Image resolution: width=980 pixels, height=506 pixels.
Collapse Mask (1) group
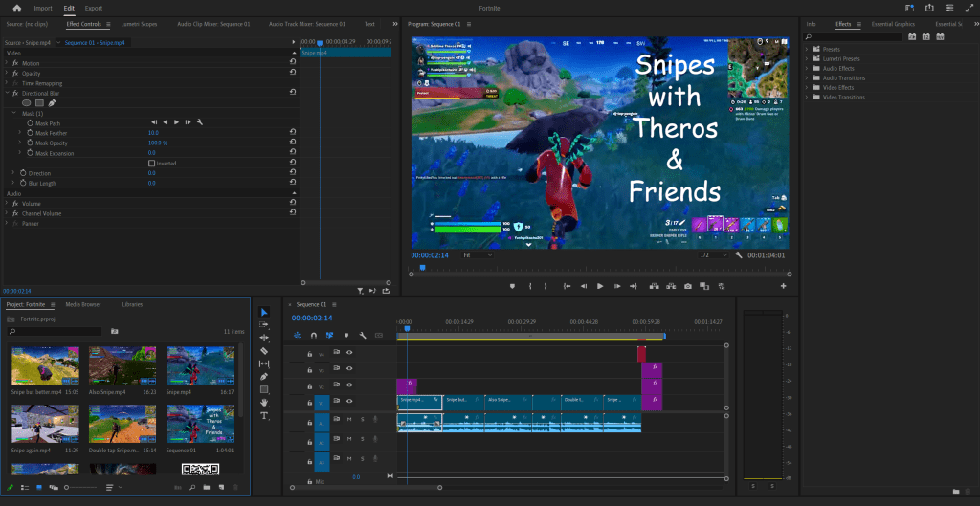13,114
